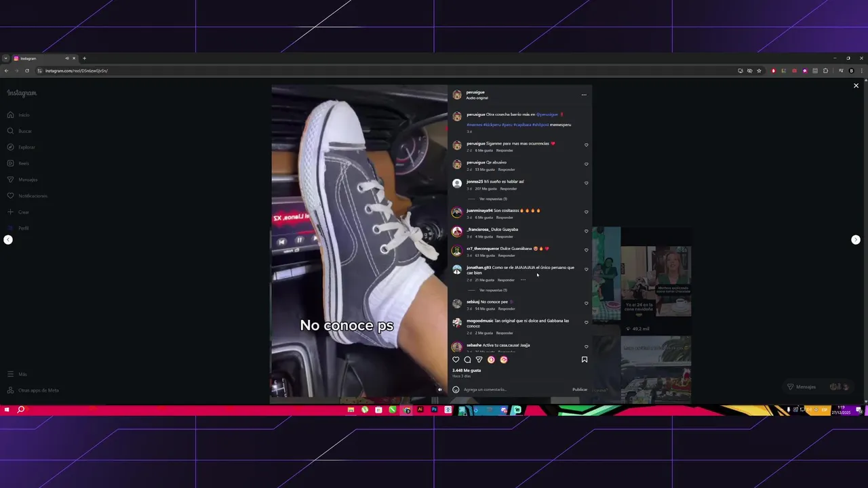Viewport: 868px width, 488px height.
Task: Go back with the browser back arrow
Action: (x=6, y=70)
